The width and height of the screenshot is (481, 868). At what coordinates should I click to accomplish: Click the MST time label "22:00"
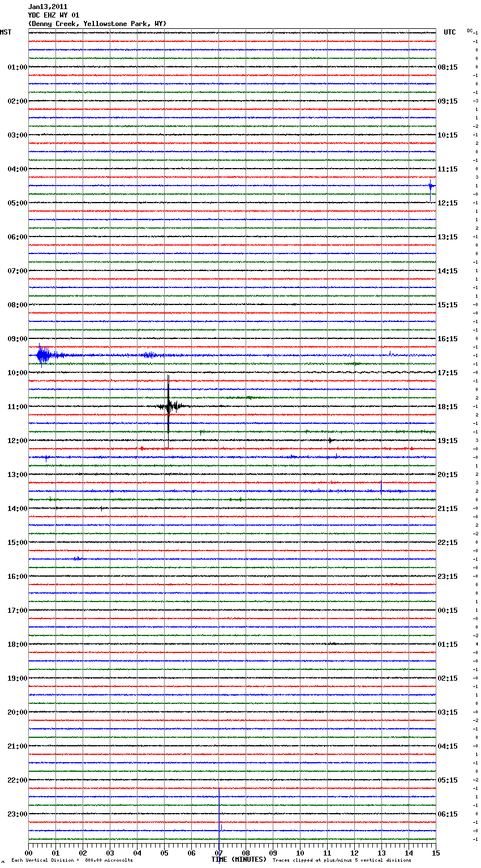click(17, 780)
